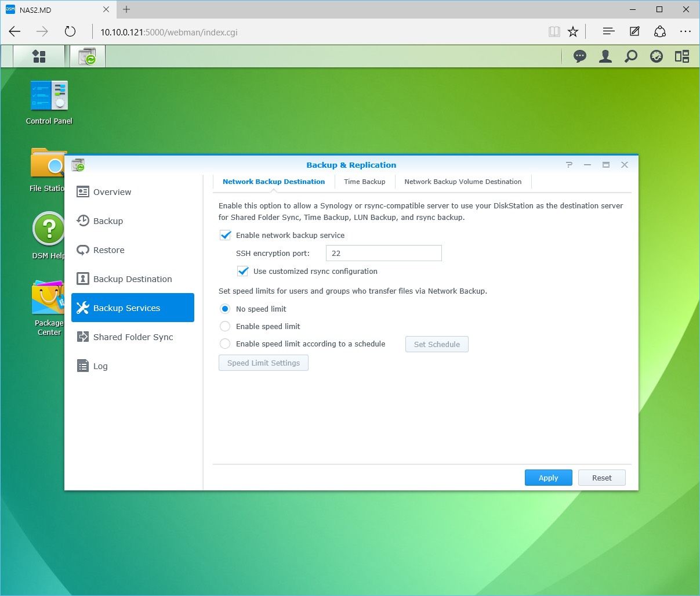Viewport: 700px width, 596px height.
Task: Click the Backup & Replication taskbar icon
Action: (88, 56)
